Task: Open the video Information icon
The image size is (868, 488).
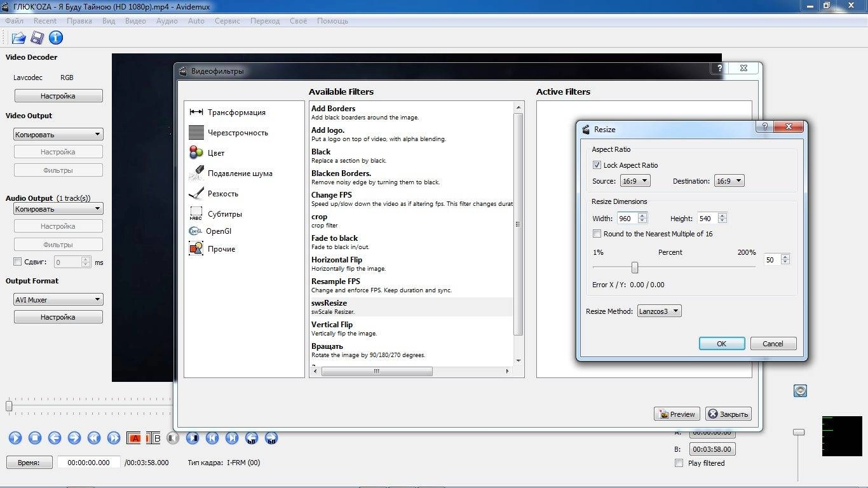Action: pyautogui.click(x=56, y=38)
